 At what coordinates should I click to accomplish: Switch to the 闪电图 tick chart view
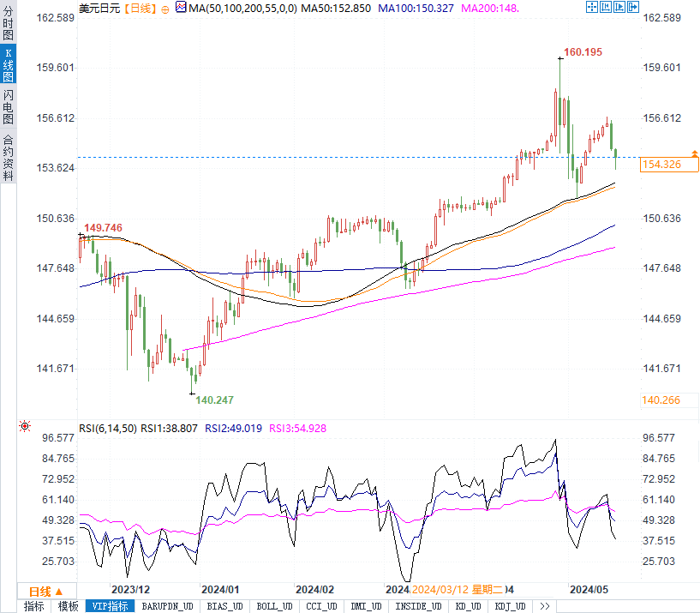9,106
